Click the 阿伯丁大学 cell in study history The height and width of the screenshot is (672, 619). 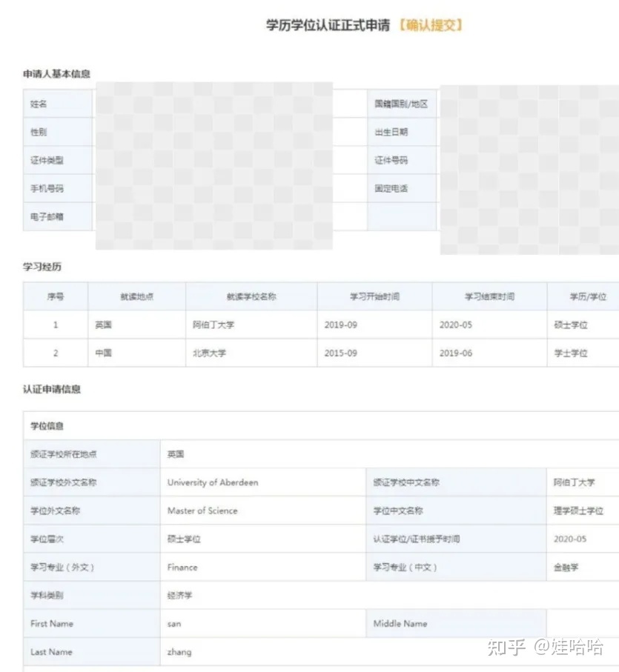(251, 325)
